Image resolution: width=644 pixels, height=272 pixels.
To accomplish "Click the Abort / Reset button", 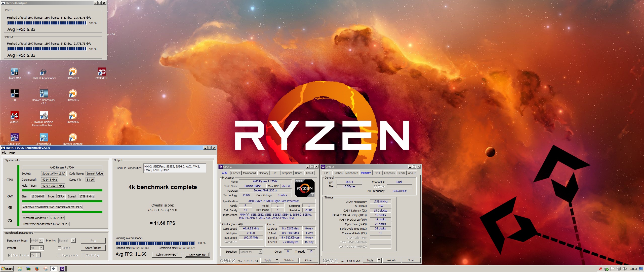I will point(93,248).
